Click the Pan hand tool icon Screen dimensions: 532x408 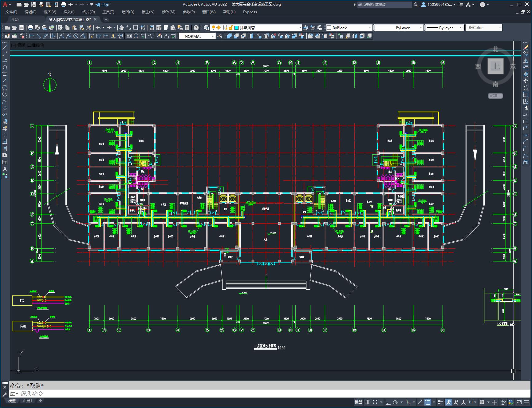point(122,28)
